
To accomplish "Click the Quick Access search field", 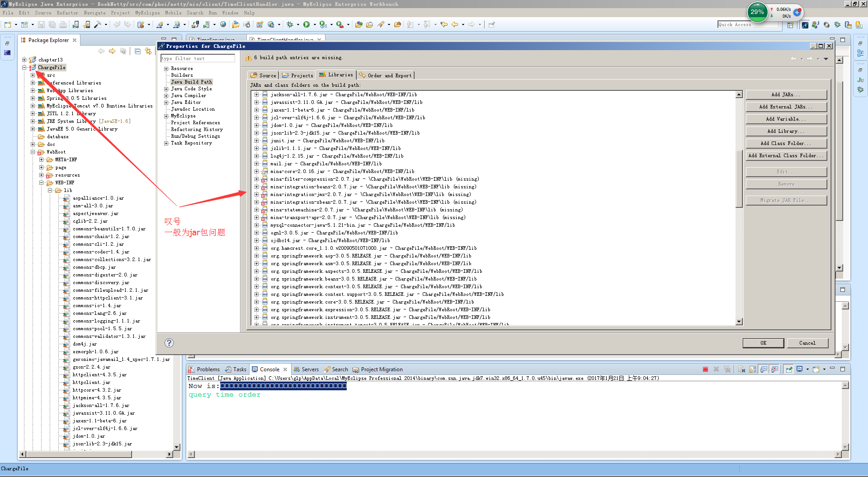I will click(748, 24).
